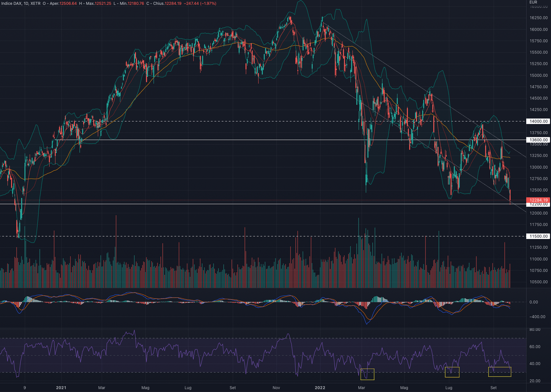Select the open value "Aper.12506.64"
Viewport: 551px width, 392px height.
click(x=63, y=4)
